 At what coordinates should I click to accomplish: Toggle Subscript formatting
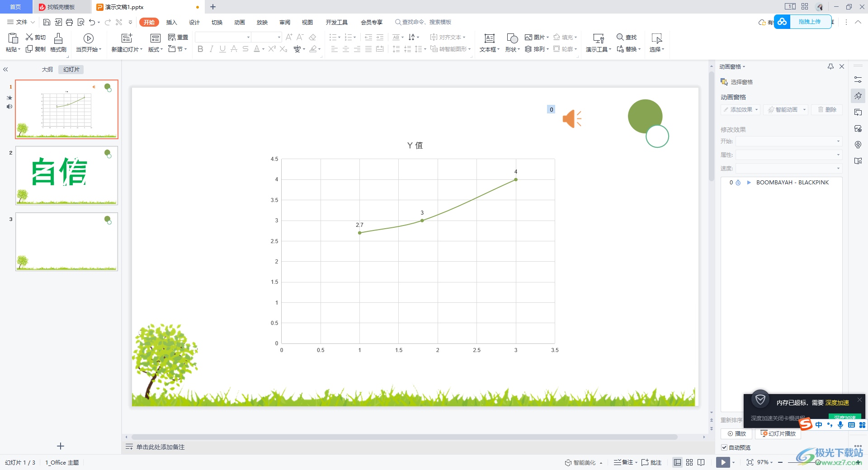coord(283,49)
